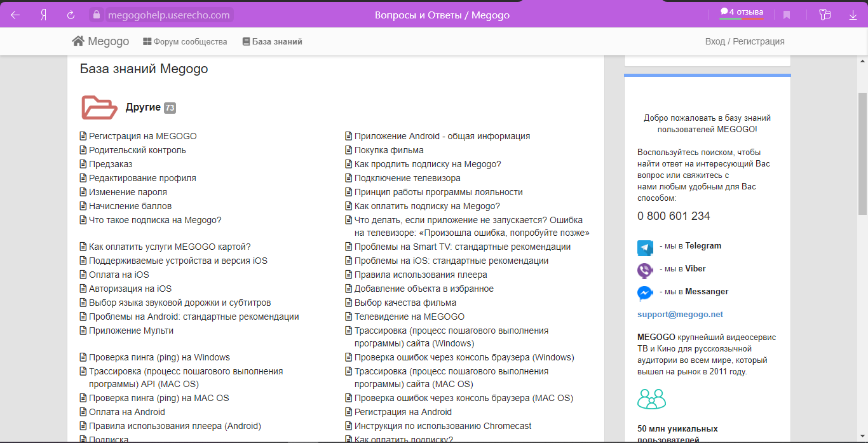Click the bookmark icon in browser bar
Image resolution: width=868 pixels, height=443 pixels.
787,15
